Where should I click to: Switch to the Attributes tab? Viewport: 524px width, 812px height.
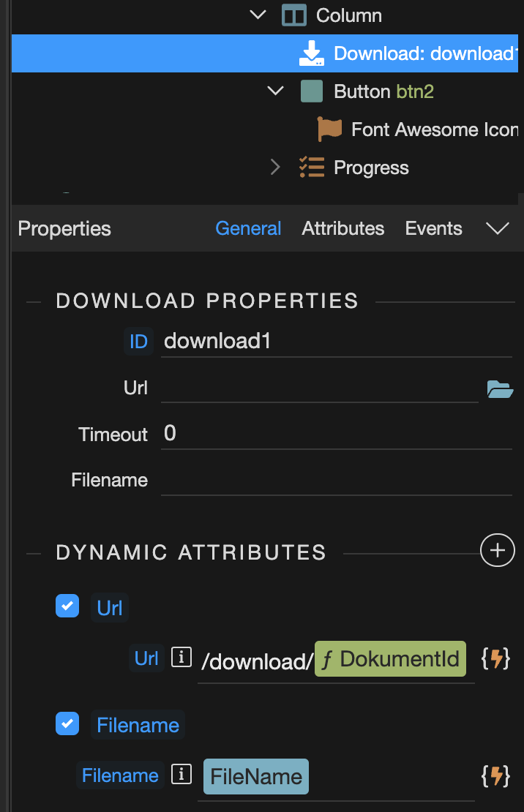click(343, 228)
